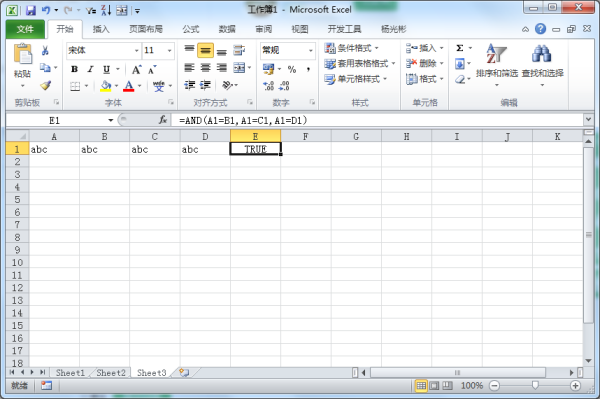Image resolution: width=600 pixels, height=399 pixels.
Task: Select cell A1 containing abc
Action: coord(54,149)
